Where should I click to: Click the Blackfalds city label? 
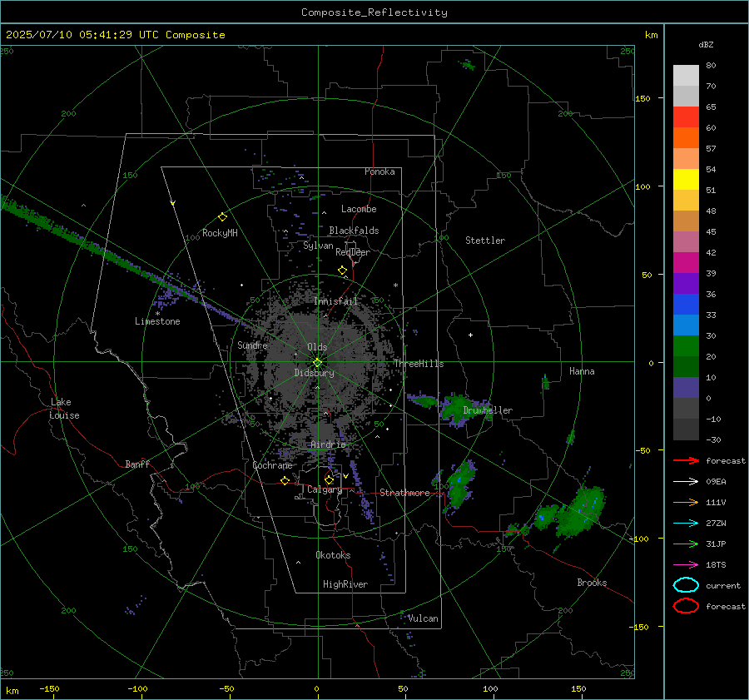(354, 231)
